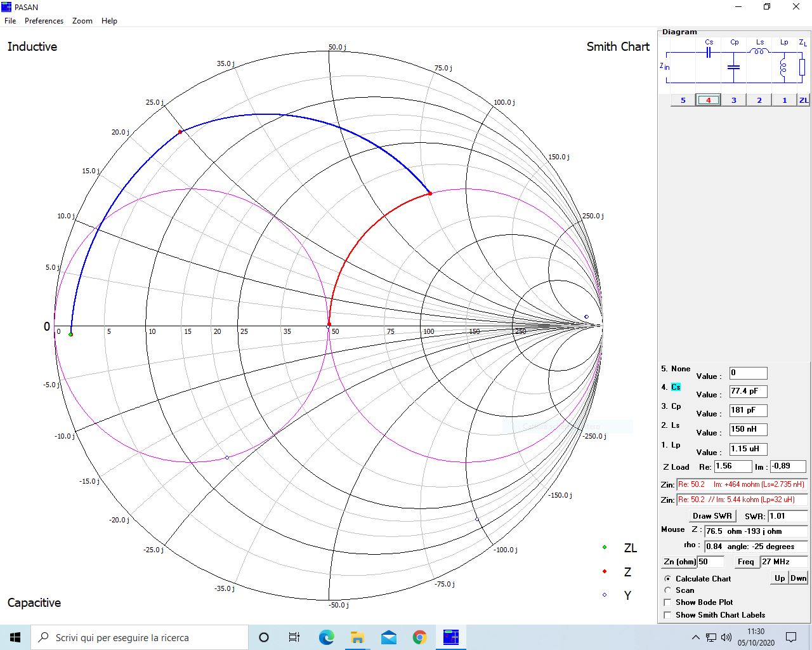Click the element 5 value field showing 0
812x650 pixels.
coord(748,373)
